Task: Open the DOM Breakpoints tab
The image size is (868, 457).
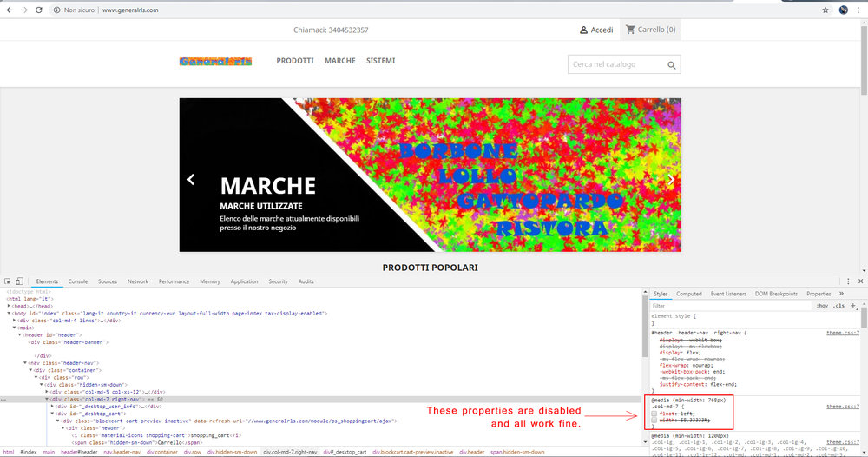Action: click(776, 294)
